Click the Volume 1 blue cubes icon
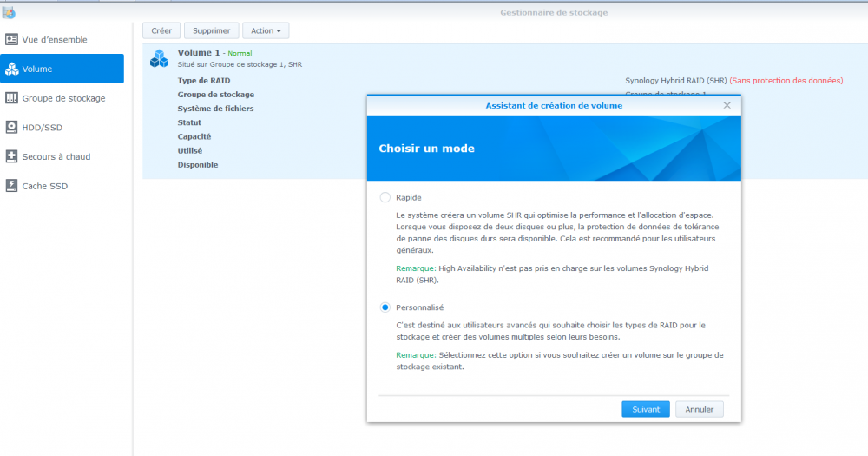The height and width of the screenshot is (456, 868). pyautogui.click(x=159, y=58)
